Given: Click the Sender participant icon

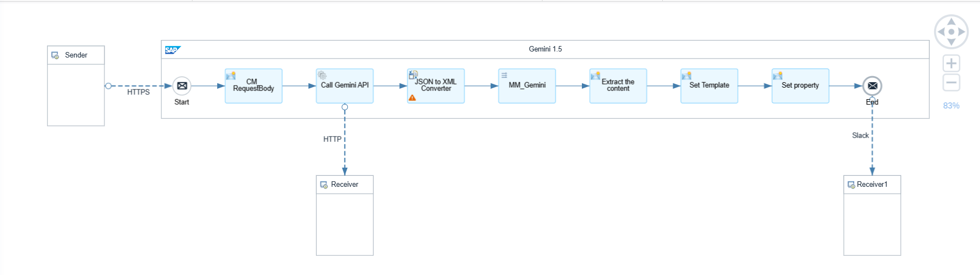Looking at the screenshot, I should [55, 55].
